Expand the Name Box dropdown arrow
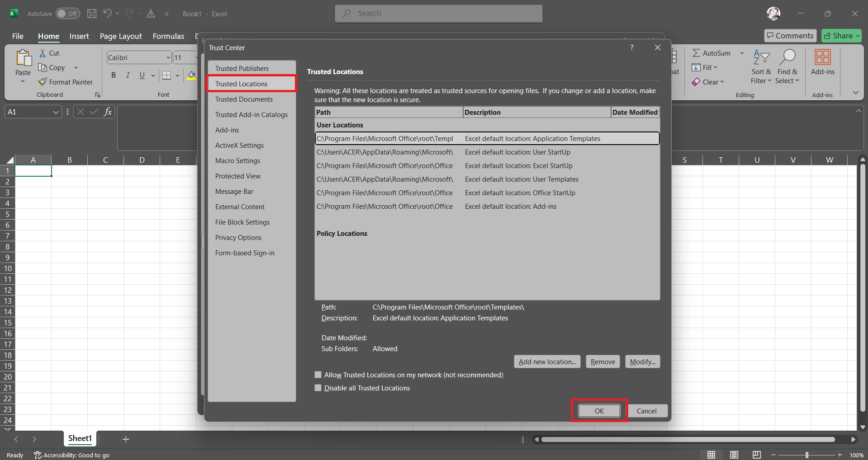The height and width of the screenshot is (460, 868). coord(56,112)
